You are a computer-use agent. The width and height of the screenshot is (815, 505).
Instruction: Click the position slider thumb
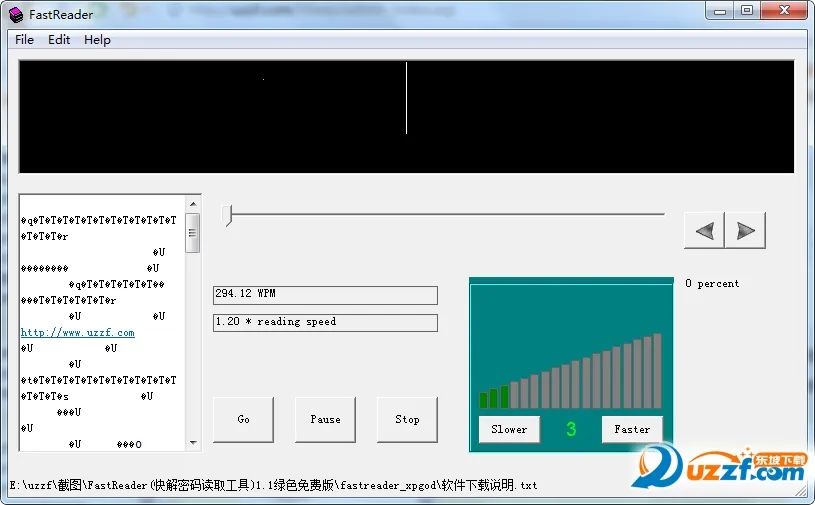(228, 215)
